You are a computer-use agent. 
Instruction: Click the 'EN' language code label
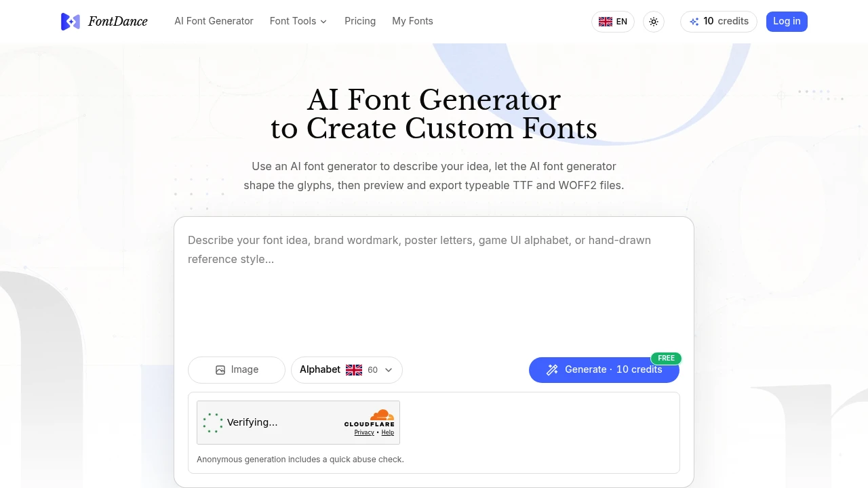tap(622, 22)
